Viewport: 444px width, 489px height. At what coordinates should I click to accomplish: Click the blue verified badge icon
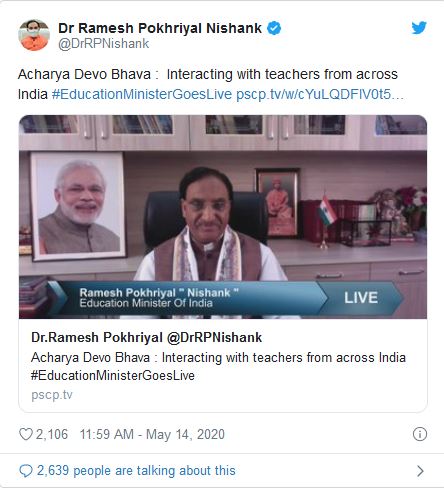[274, 28]
